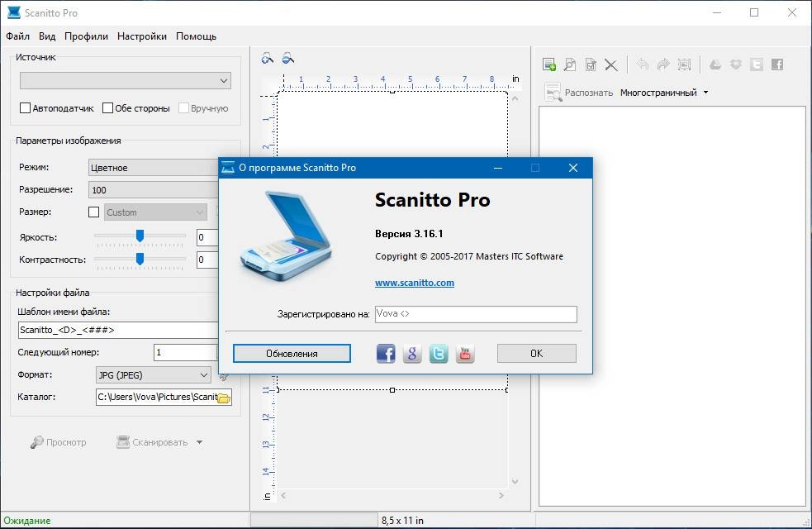
Task: Close the About Scanitto Pro dialog
Action: [x=572, y=168]
